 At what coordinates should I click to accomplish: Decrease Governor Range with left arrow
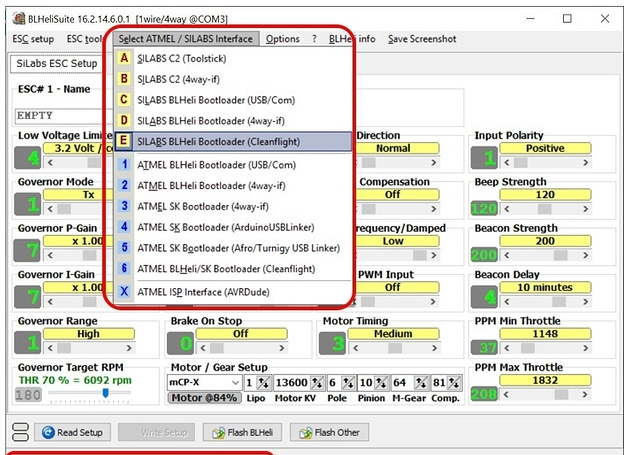[50, 348]
